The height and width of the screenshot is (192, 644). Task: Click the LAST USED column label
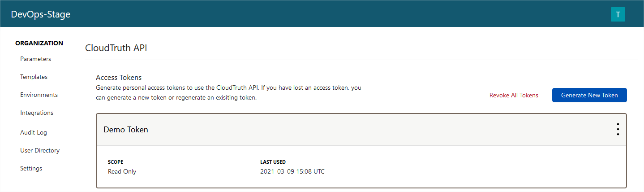click(x=273, y=162)
